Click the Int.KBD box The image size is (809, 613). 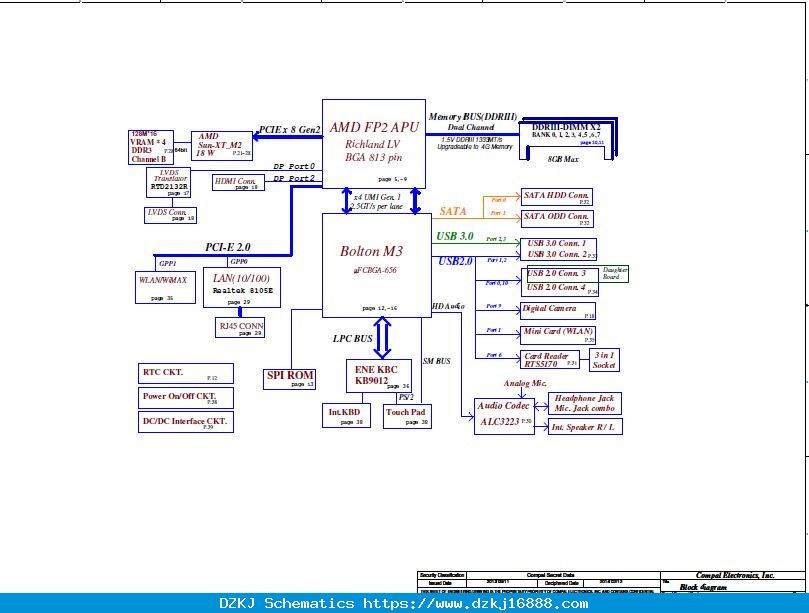click(x=346, y=415)
